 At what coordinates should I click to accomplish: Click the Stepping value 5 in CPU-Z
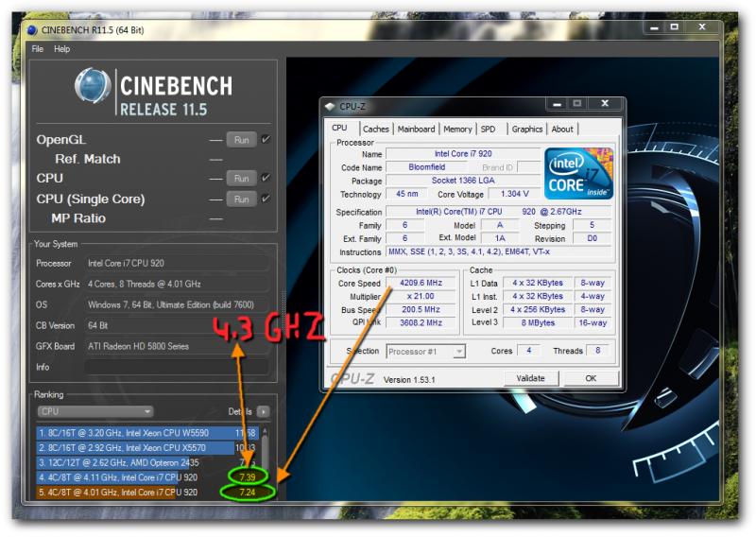click(x=593, y=225)
